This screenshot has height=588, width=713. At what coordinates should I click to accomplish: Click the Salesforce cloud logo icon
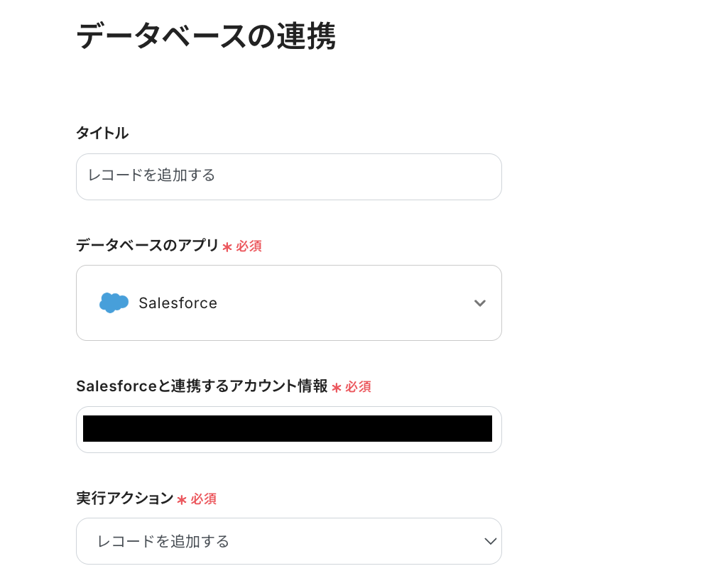(x=114, y=303)
